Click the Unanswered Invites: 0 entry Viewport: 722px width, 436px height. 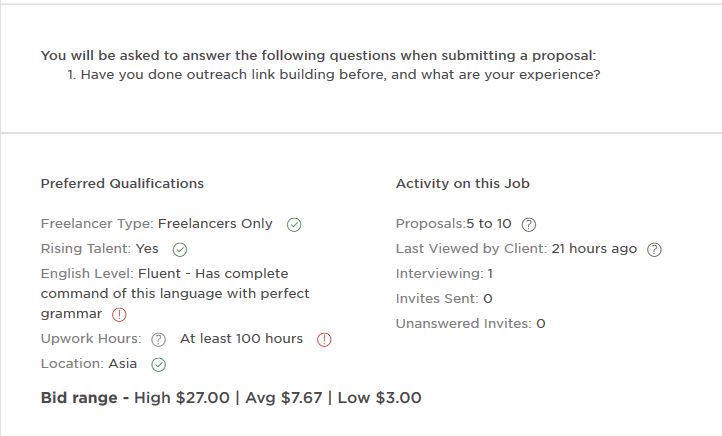(470, 324)
